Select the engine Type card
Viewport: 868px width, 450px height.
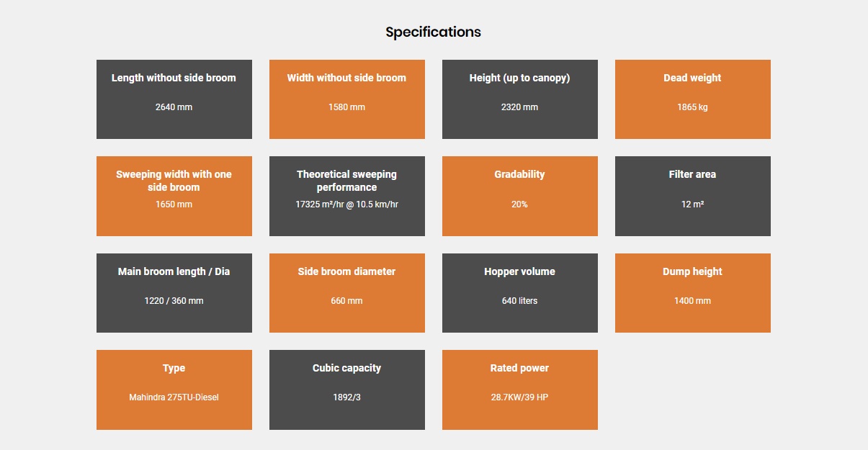(174, 390)
